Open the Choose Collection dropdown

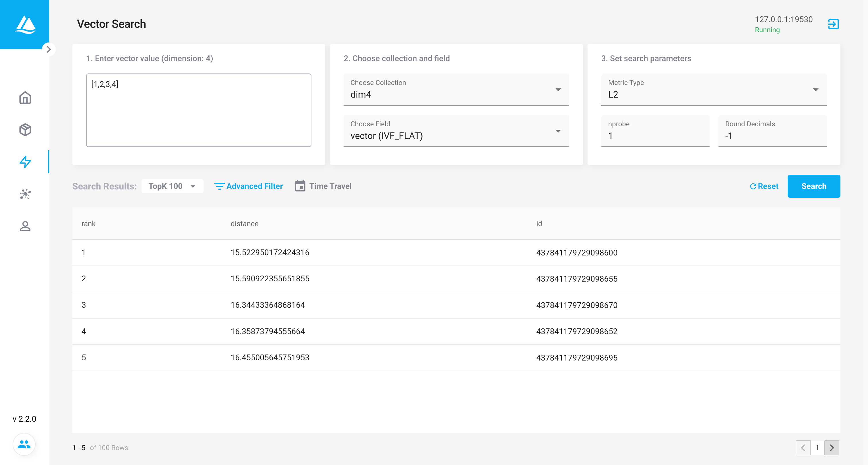coord(456,90)
